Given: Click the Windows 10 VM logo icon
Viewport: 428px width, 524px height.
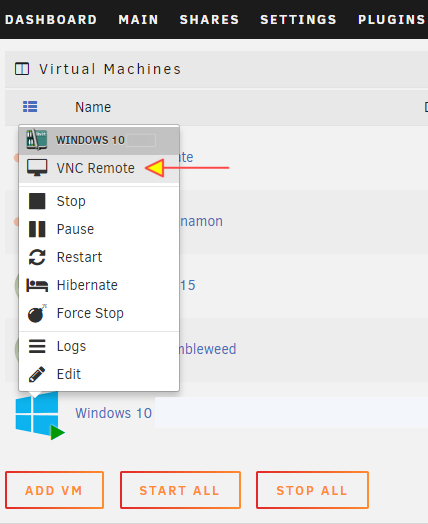Looking at the screenshot, I should (x=40, y=415).
